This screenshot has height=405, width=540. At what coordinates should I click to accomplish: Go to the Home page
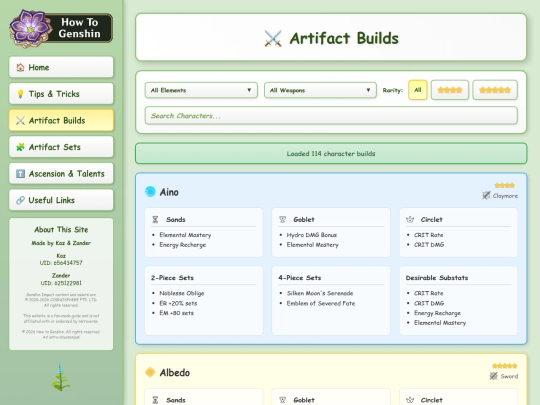coord(61,67)
